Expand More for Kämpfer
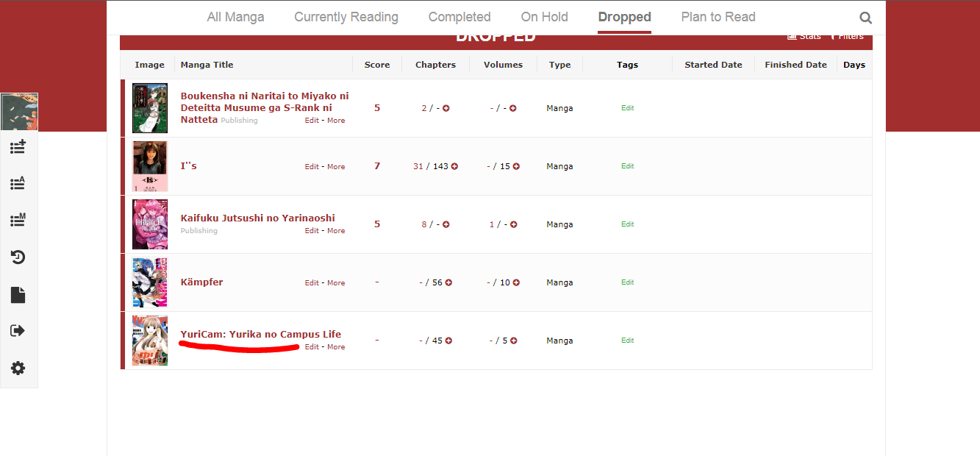980x456 pixels. pyautogui.click(x=336, y=283)
